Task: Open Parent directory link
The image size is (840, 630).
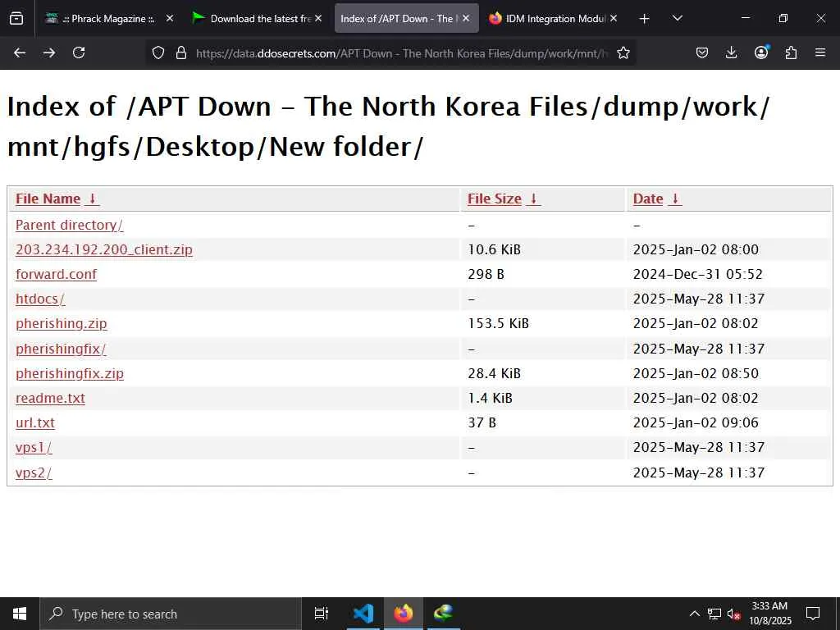Action: [x=69, y=225]
